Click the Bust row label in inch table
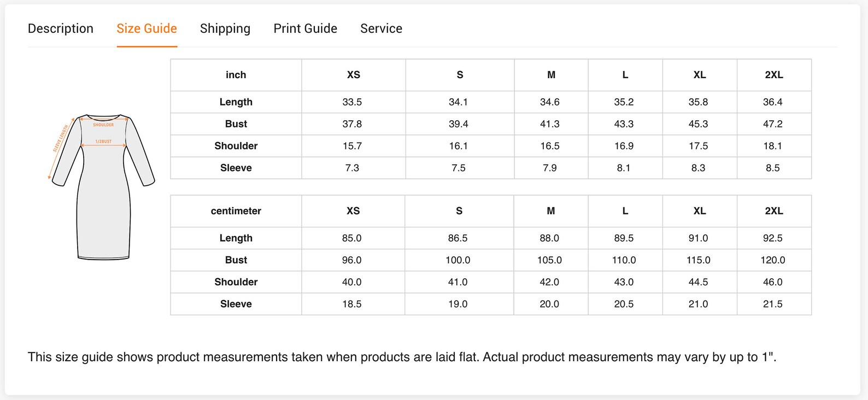 click(x=236, y=124)
